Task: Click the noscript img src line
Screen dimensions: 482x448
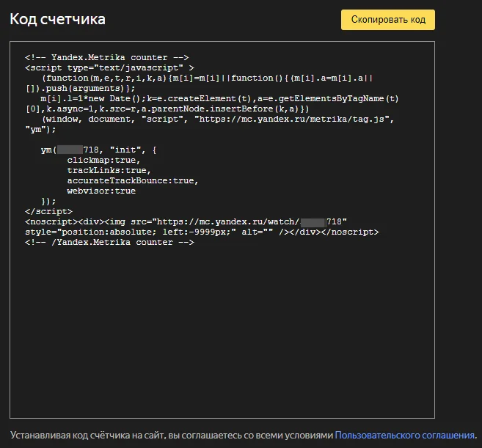Action: tap(186, 221)
